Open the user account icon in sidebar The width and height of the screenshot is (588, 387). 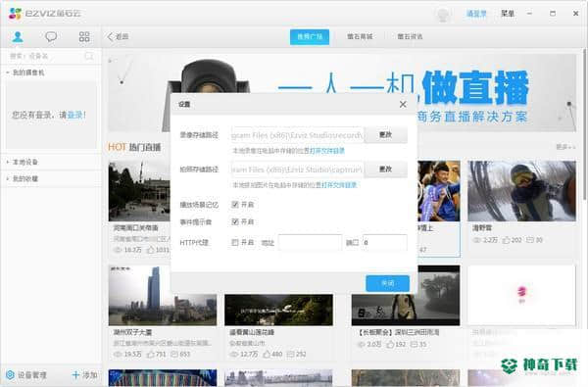(x=18, y=37)
